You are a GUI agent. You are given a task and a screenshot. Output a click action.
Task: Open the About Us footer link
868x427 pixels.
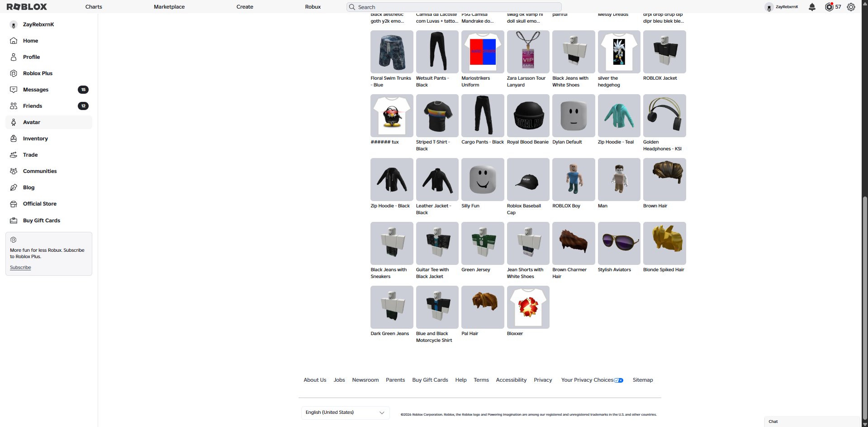(x=315, y=380)
